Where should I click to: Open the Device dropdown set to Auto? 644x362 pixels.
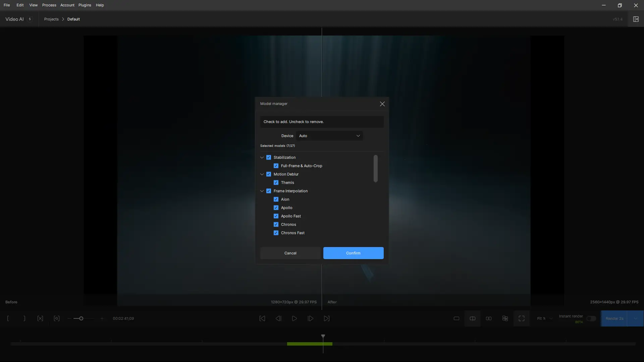(x=329, y=136)
